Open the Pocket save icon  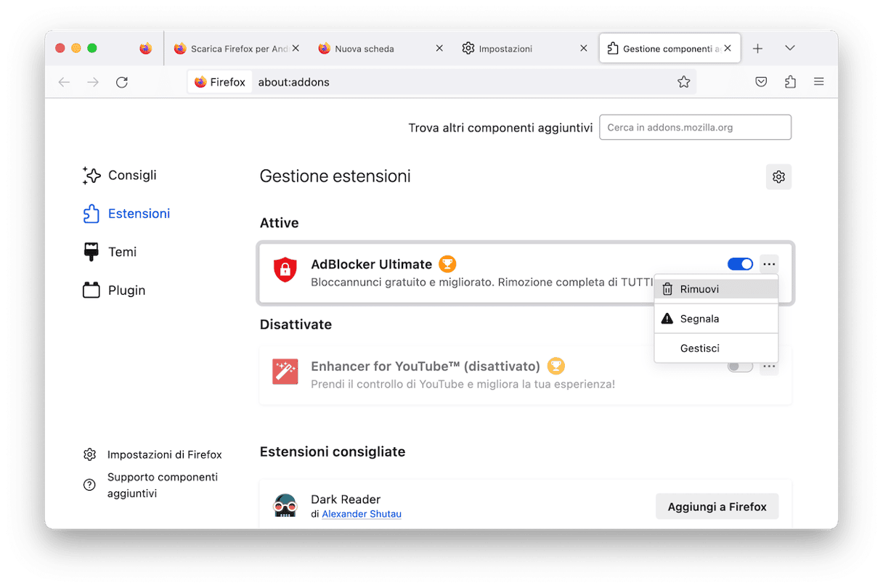pyautogui.click(x=761, y=82)
